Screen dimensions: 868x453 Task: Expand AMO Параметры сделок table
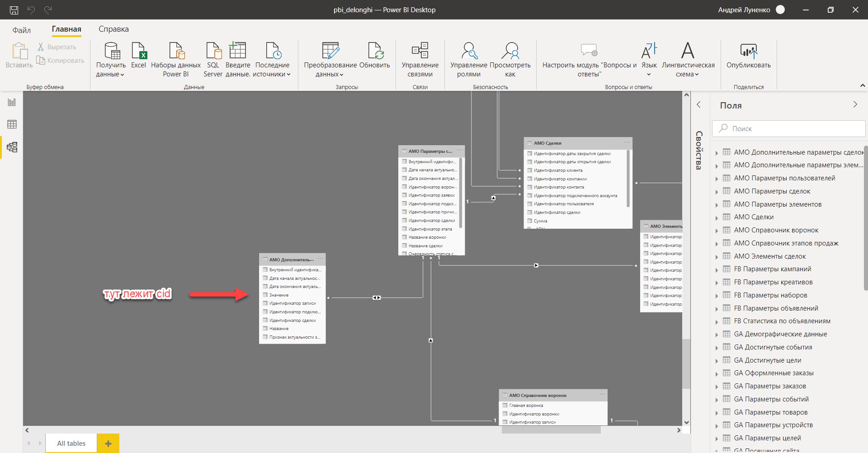(717, 192)
